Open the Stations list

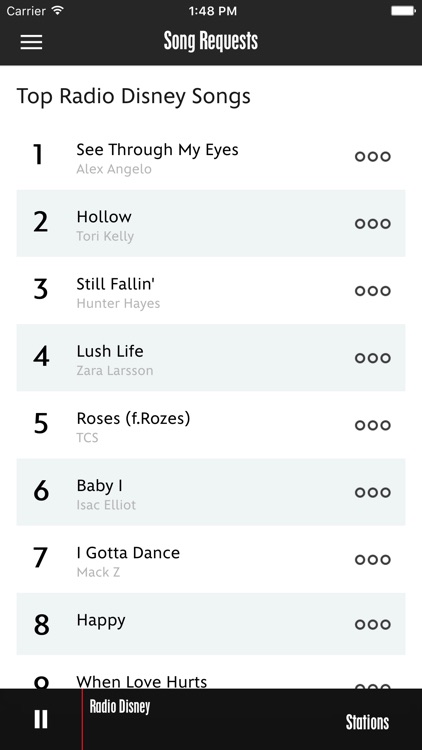point(367,722)
